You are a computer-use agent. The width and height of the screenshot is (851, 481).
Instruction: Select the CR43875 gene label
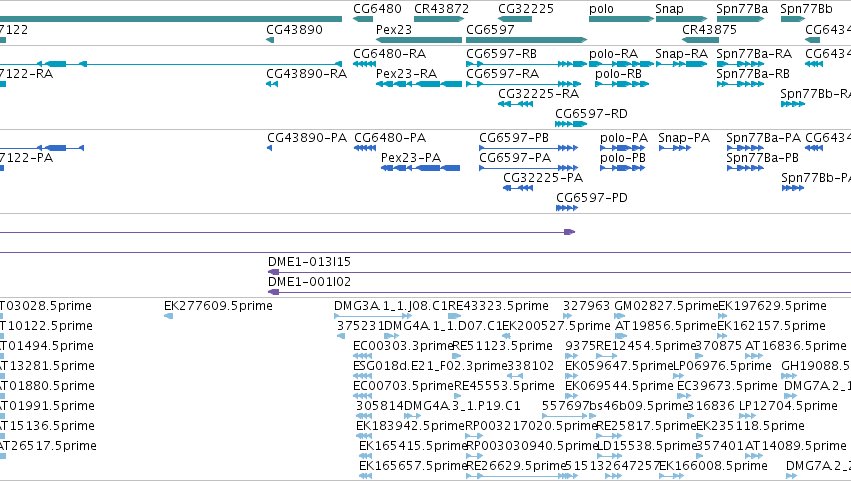click(709, 29)
